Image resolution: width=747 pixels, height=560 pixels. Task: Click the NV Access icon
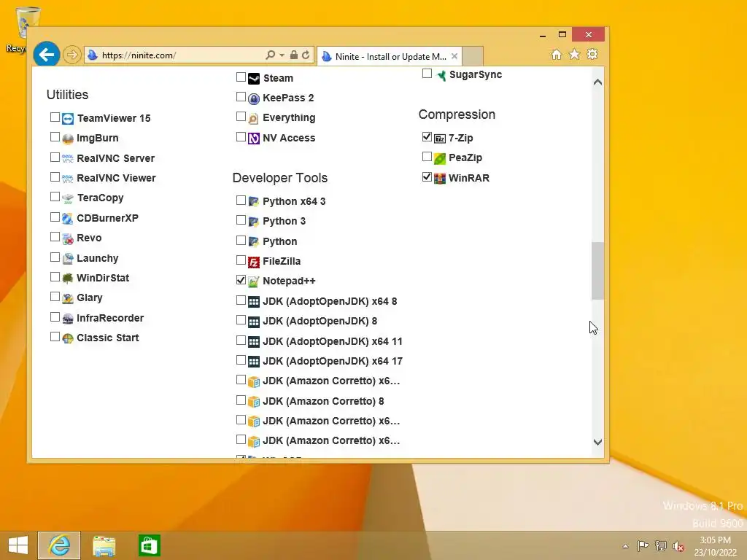click(254, 139)
